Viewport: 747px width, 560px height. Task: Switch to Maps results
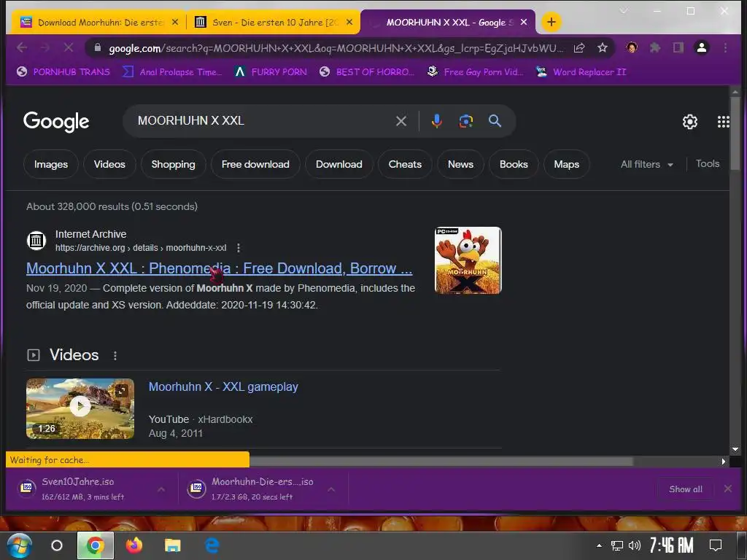click(566, 164)
